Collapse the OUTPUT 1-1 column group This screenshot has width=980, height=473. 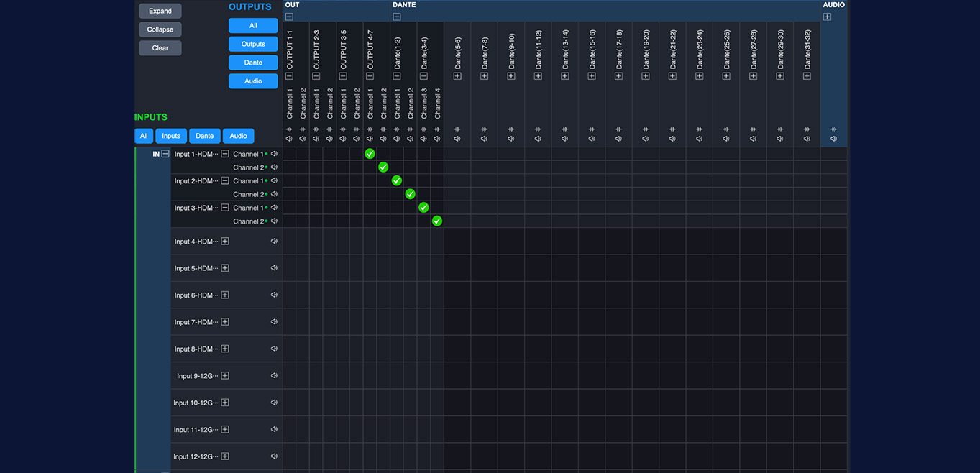point(289,76)
